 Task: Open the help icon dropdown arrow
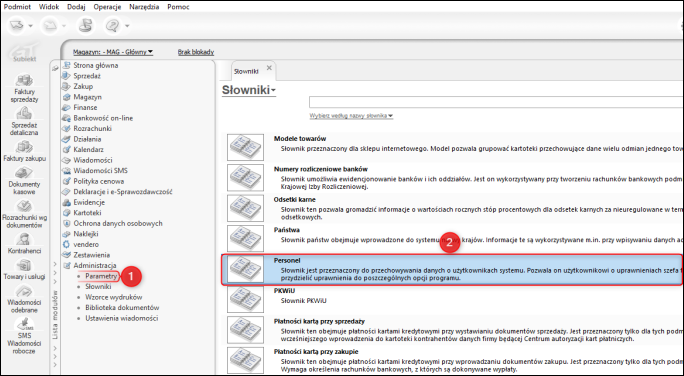click(x=127, y=26)
